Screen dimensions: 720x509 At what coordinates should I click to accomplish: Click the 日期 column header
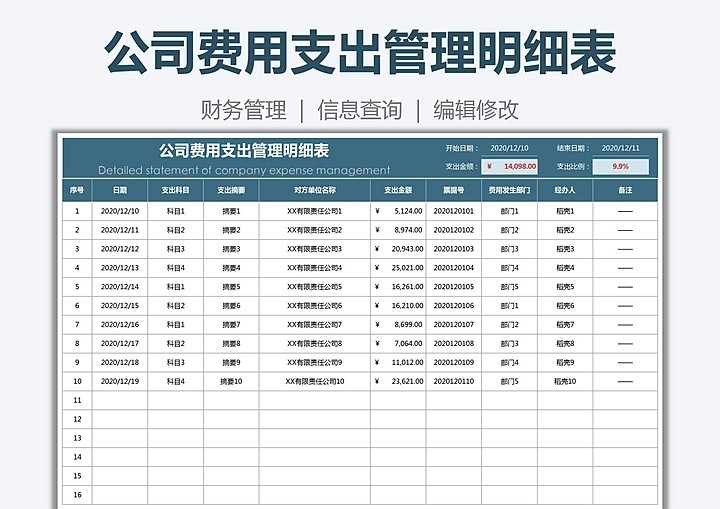pos(120,190)
